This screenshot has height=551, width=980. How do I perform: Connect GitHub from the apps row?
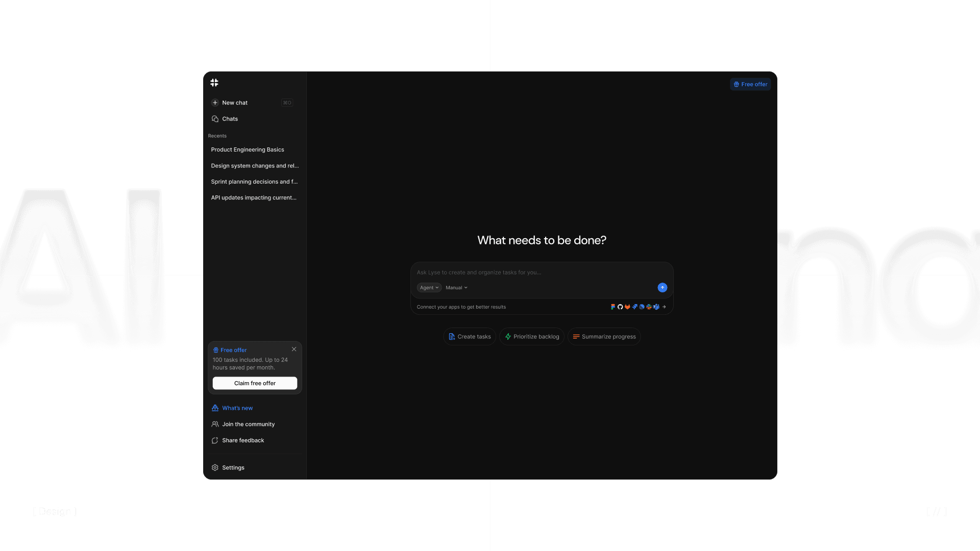point(620,307)
